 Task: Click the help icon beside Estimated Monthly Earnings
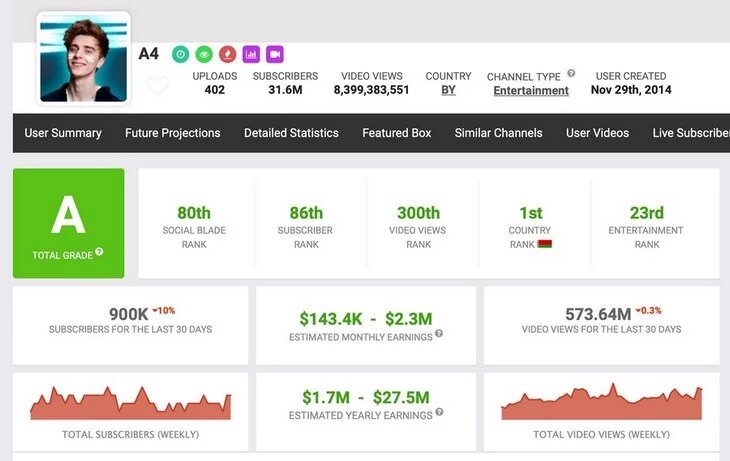pos(439,333)
